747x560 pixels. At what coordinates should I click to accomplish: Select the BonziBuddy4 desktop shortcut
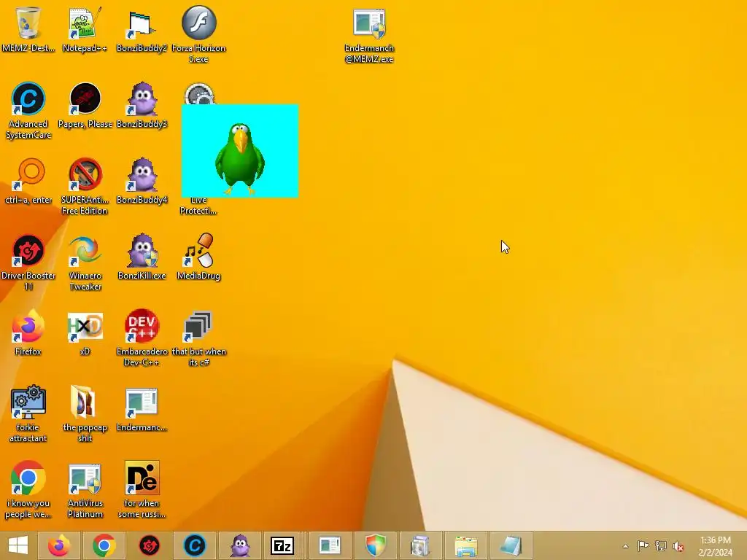[x=142, y=182]
